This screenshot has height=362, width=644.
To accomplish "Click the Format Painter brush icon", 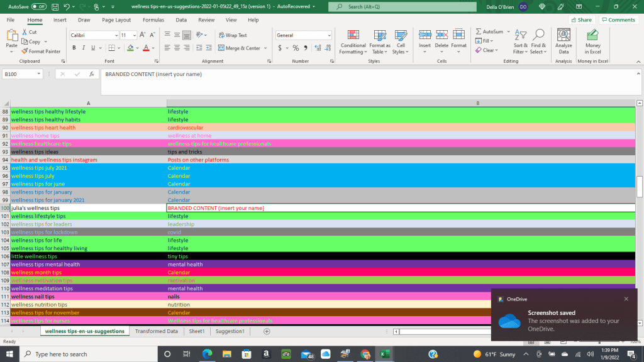I will [x=25, y=52].
